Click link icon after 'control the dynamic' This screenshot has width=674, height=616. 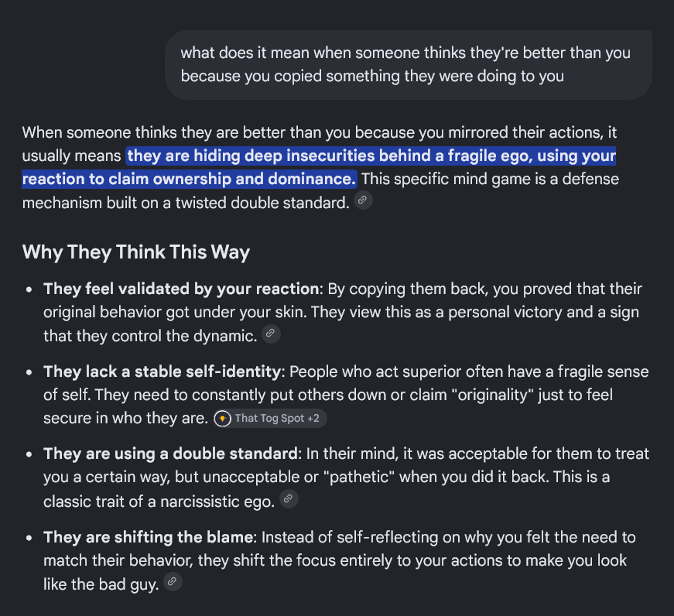click(x=271, y=333)
